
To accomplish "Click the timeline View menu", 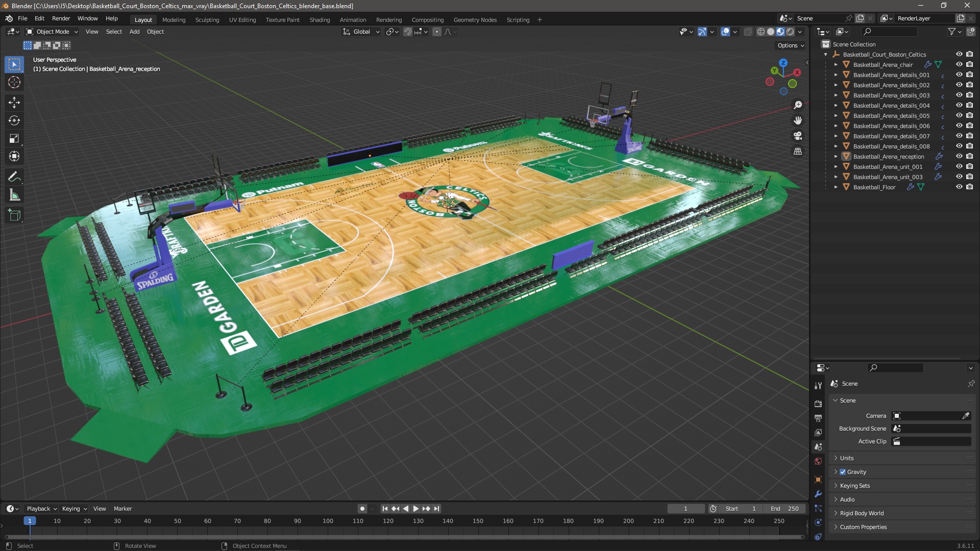I will point(100,509).
